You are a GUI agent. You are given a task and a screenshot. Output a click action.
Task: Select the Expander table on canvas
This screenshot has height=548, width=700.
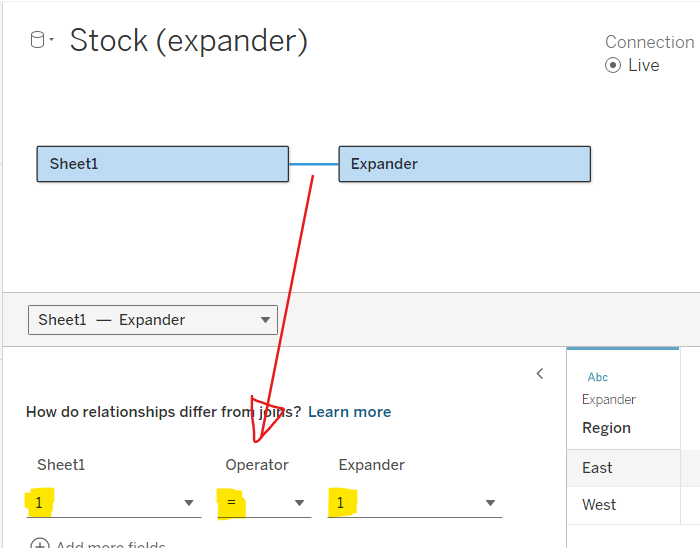[x=464, y=164]
